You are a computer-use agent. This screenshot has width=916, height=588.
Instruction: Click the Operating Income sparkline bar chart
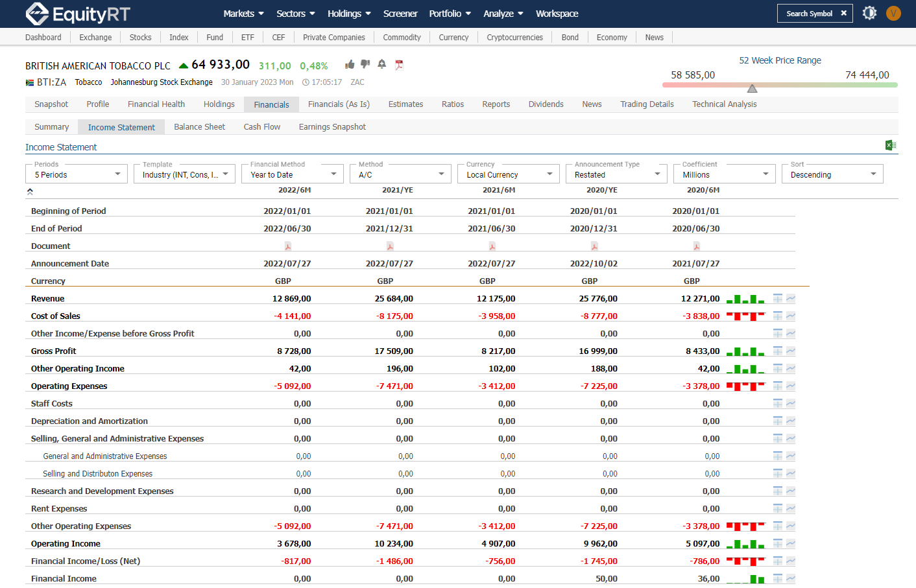coord(745,544)
